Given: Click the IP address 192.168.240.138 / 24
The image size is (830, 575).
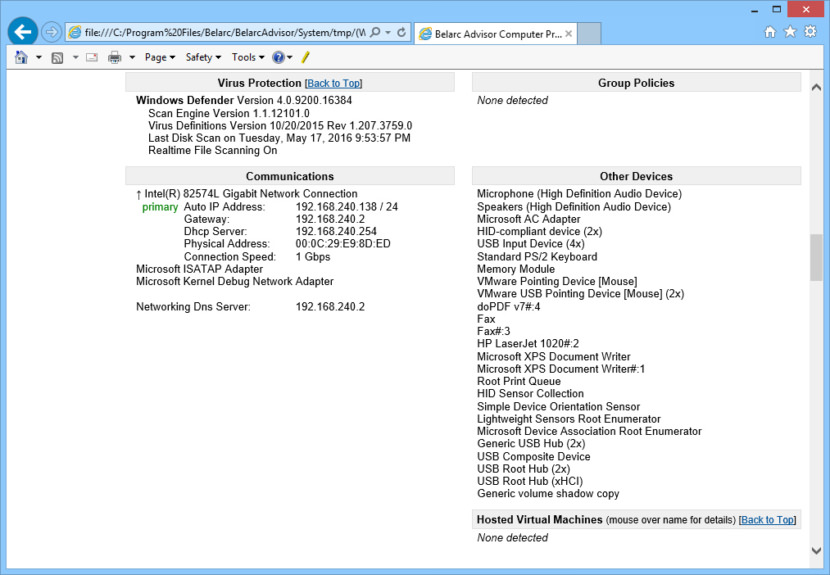Looking at the screenshot, I should (347, 206).
